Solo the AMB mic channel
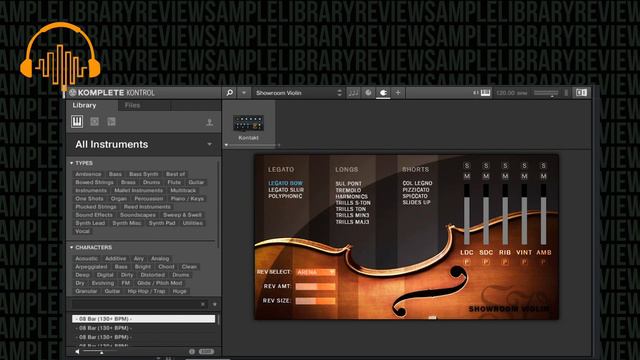The height and width of the screenshot is (360, 640). [x=543, y=166]
